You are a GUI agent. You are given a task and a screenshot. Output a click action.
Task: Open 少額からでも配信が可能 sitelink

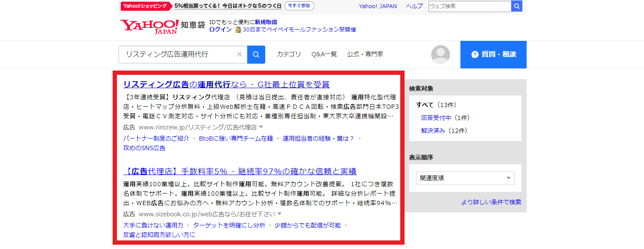click(307, 225)
